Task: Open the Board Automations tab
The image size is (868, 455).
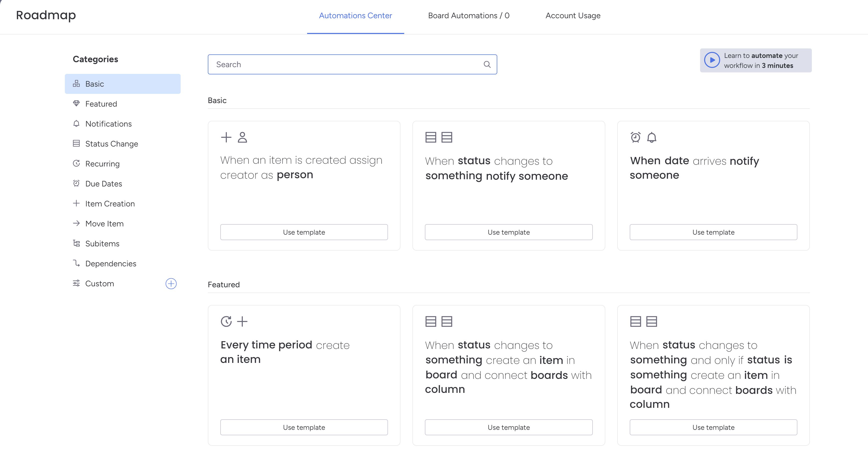Action: (x=469, y=15)
